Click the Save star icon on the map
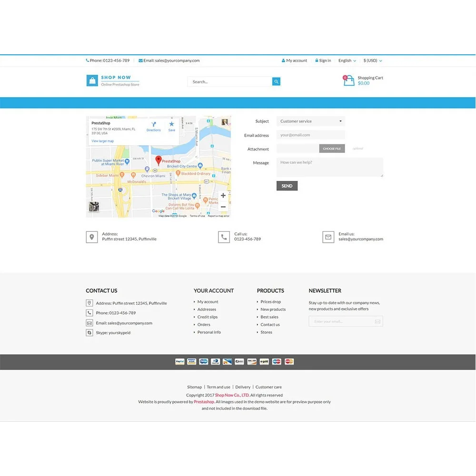This screenshot has width=476, height=476. click(171, 124)
